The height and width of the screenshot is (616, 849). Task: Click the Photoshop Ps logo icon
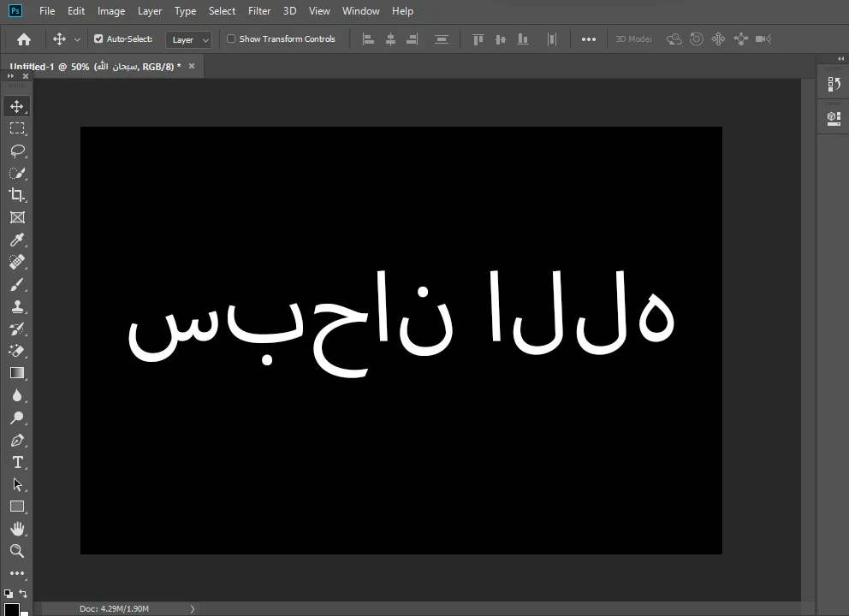[15, 10]
